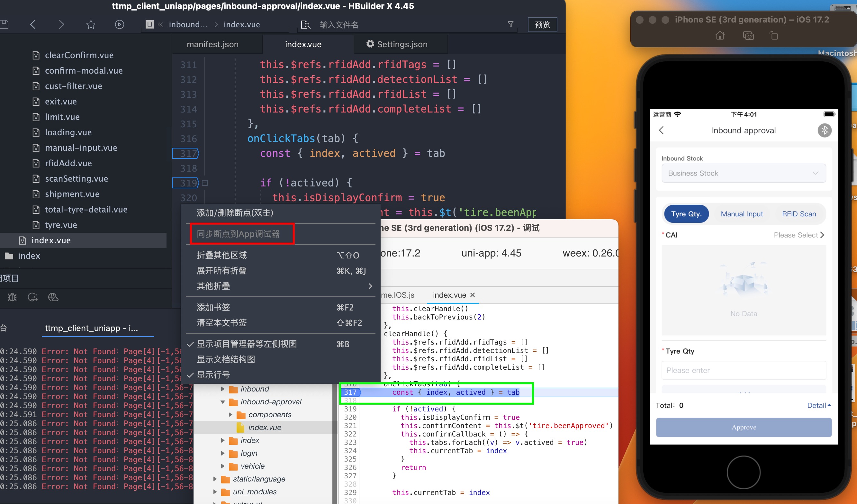Expand the static/language folder in debugger tree
Screen dimensions: 857x504
tap(215, 479)
